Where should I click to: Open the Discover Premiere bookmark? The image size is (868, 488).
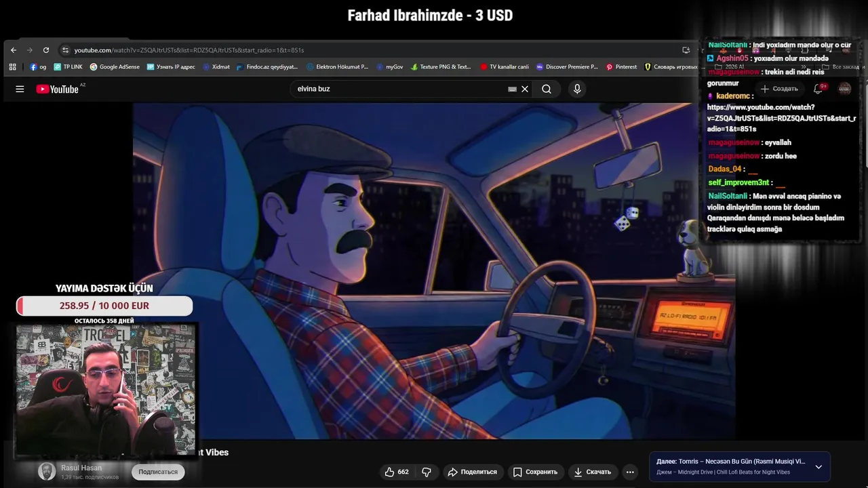pyautogui.click(x=567, y=67)
